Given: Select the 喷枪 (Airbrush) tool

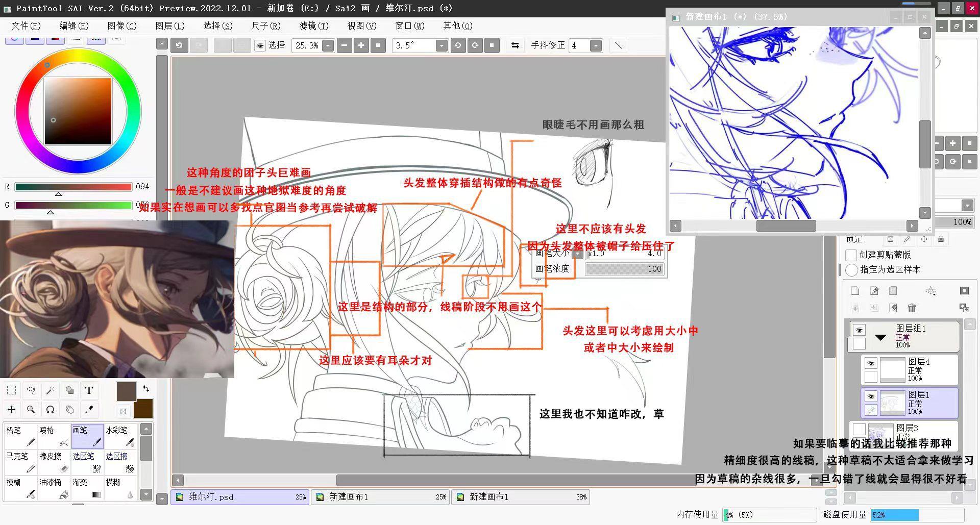Looking at the screenshot, I should coord(54,436).
